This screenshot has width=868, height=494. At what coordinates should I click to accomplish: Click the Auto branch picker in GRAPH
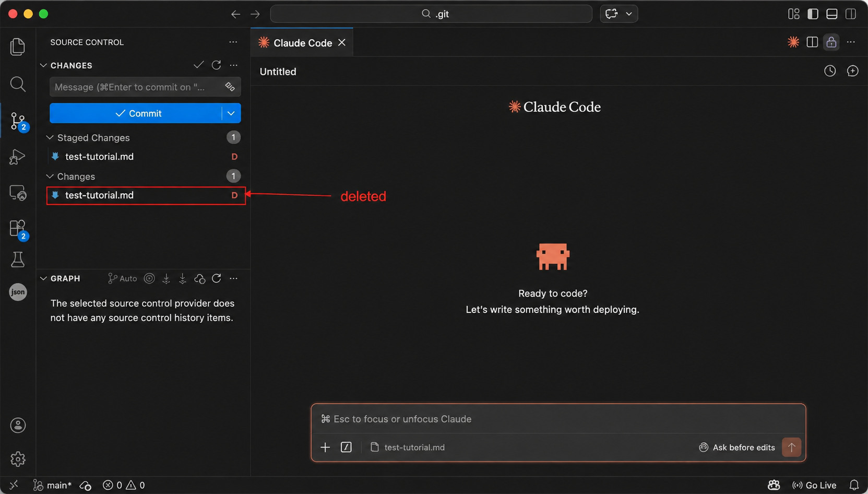(x=122, y=278)
